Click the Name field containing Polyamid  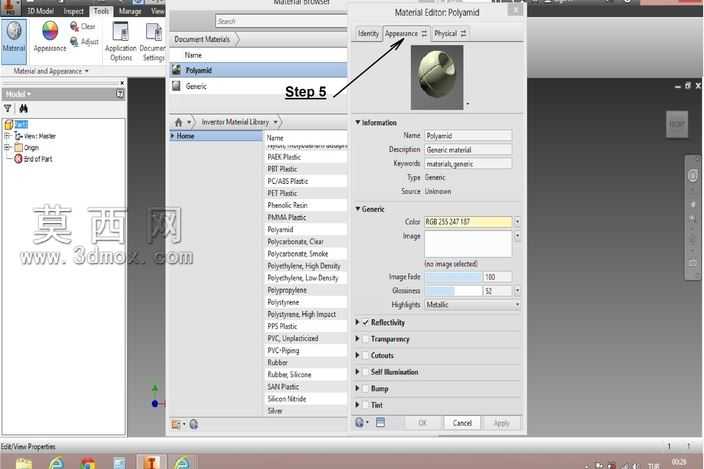click(468, 136)
